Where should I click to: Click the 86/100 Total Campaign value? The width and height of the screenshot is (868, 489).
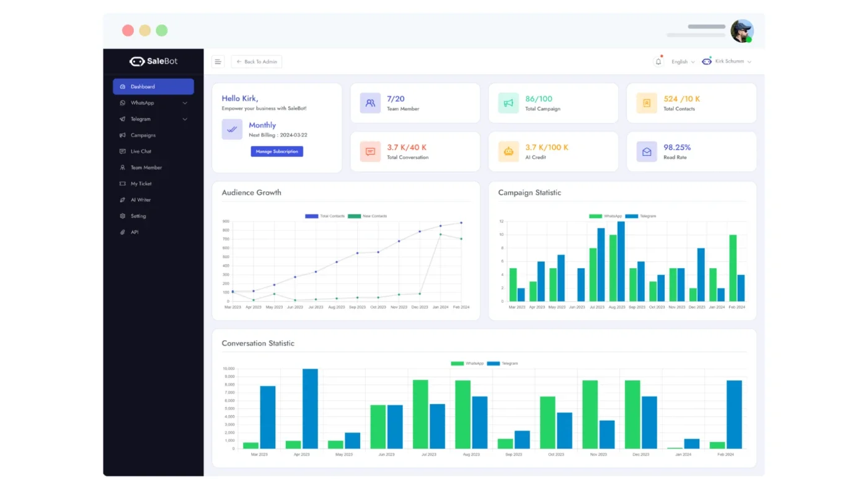[x=539, y=99]
